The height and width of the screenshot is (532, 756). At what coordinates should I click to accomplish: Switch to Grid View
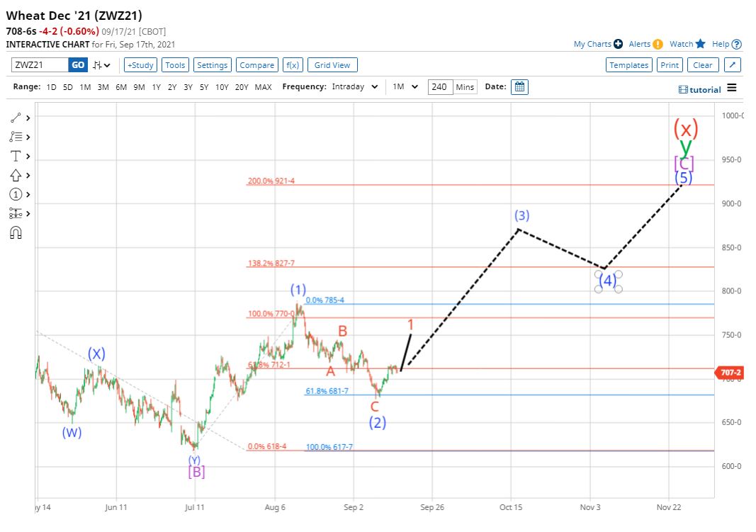click(332, 65)
